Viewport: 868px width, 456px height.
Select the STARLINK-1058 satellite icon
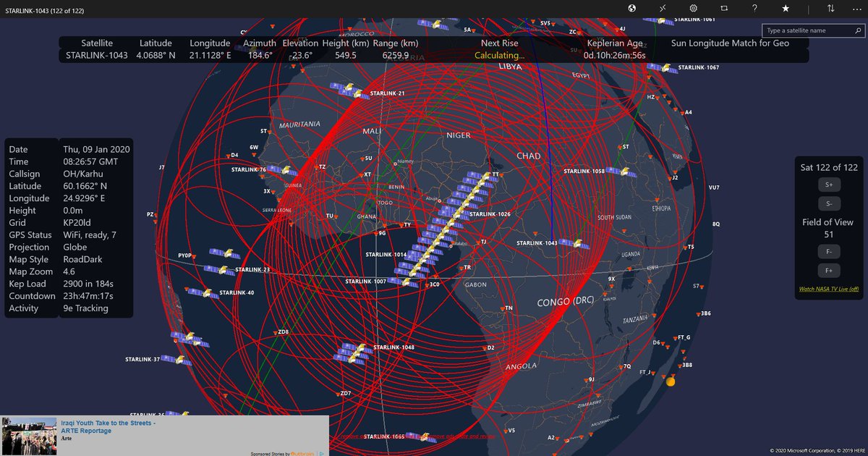[620, 171]
